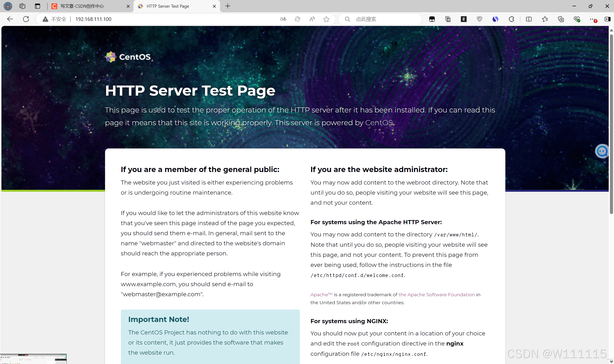Open Browser essentials heart icon
This screenshot has height=364, width=614.
[x=576, y=19]
